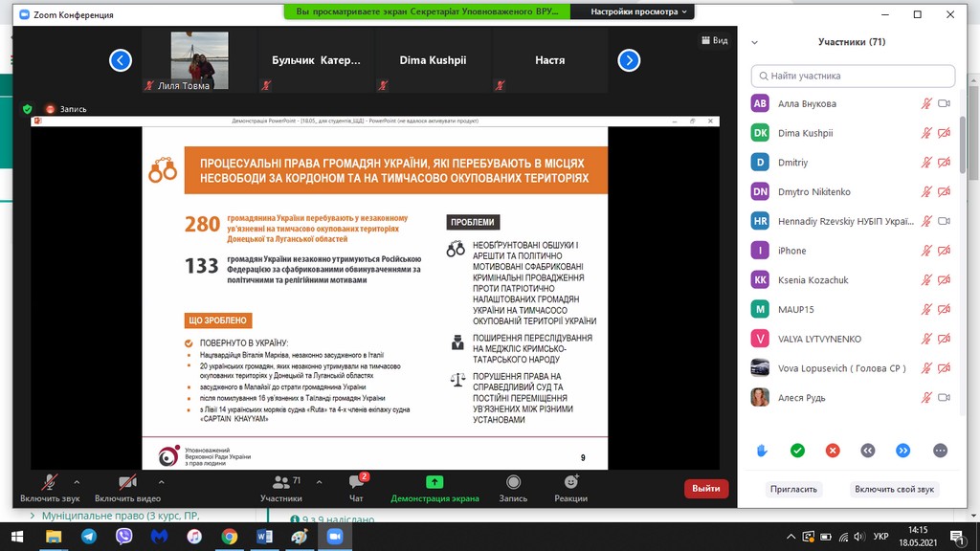This screenshot has height=551, width=980.
Task: Open the Настройки просмотра dropdown
Action: coord(635,11)
